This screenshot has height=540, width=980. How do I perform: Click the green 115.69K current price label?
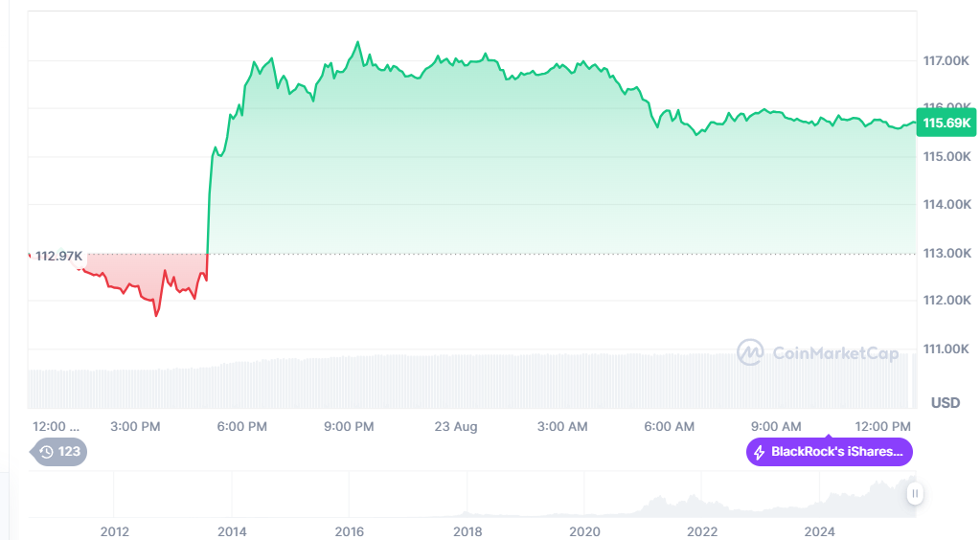click(946, 123)
